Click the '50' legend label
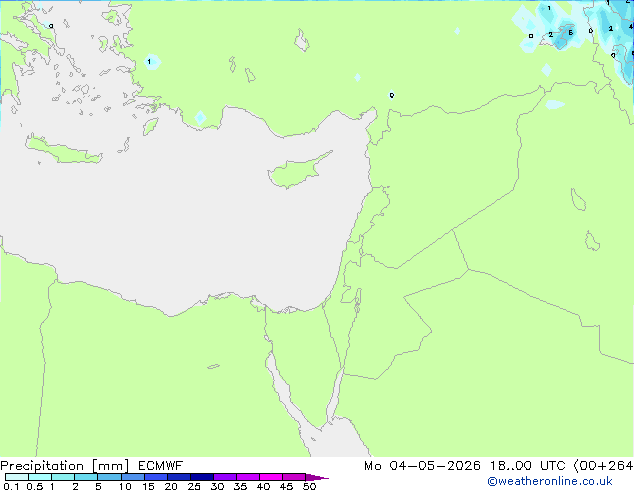Image resolution: width=634 pixels, height=490 pixels. point(309,486)
